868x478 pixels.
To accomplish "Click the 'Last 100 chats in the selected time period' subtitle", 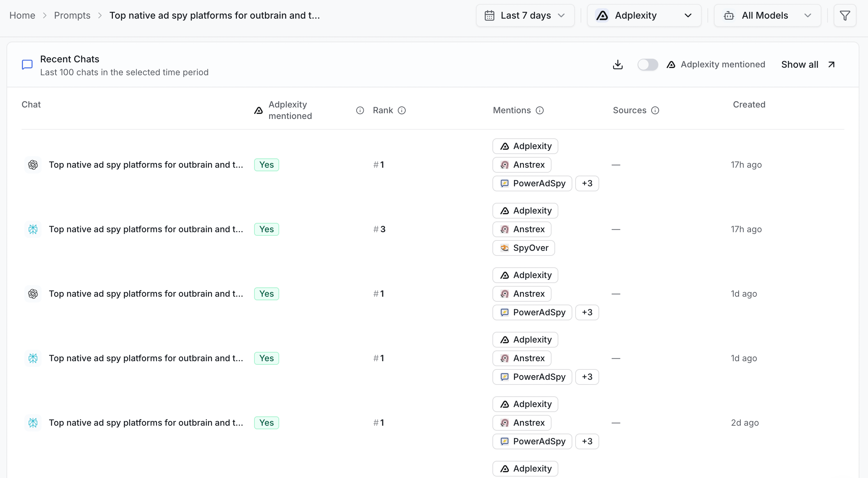I will (x=124, y=72).
